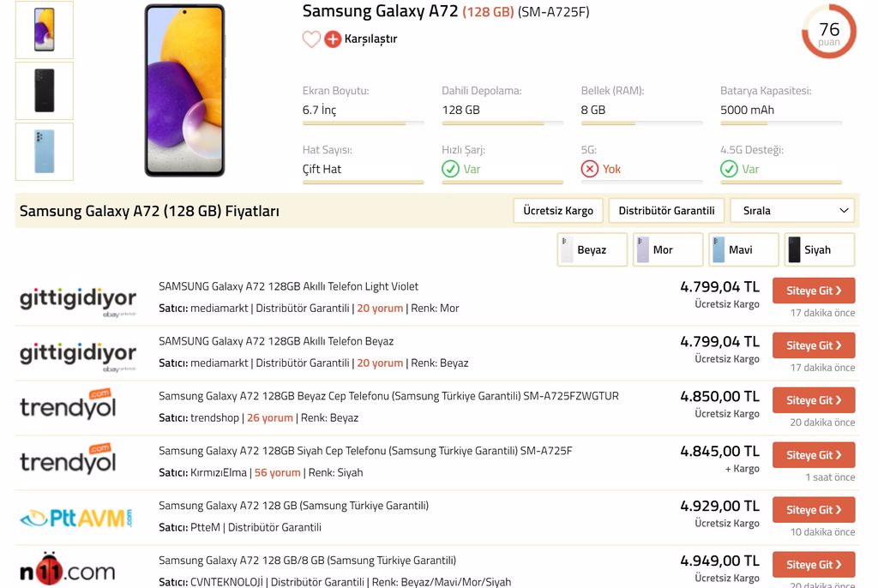Click the Çift Hat spec value
Screen dimensions: 878x588
[322, 169]
